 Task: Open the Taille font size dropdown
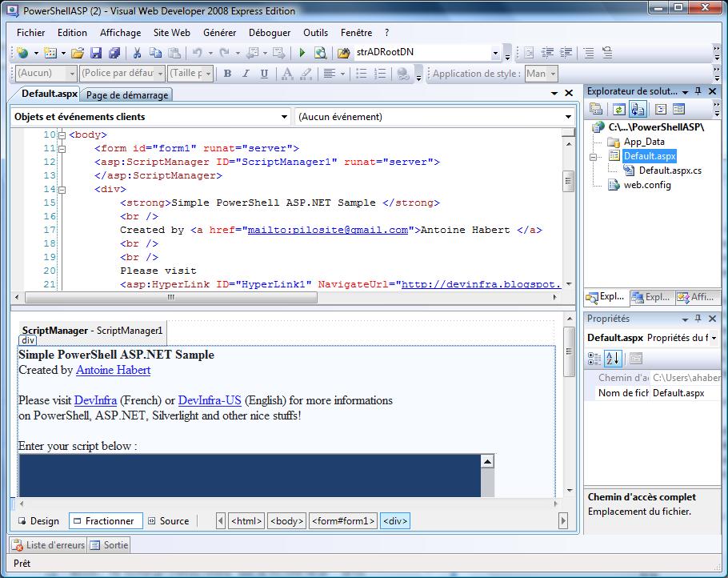pyautogui.click(x=209, y=74)
